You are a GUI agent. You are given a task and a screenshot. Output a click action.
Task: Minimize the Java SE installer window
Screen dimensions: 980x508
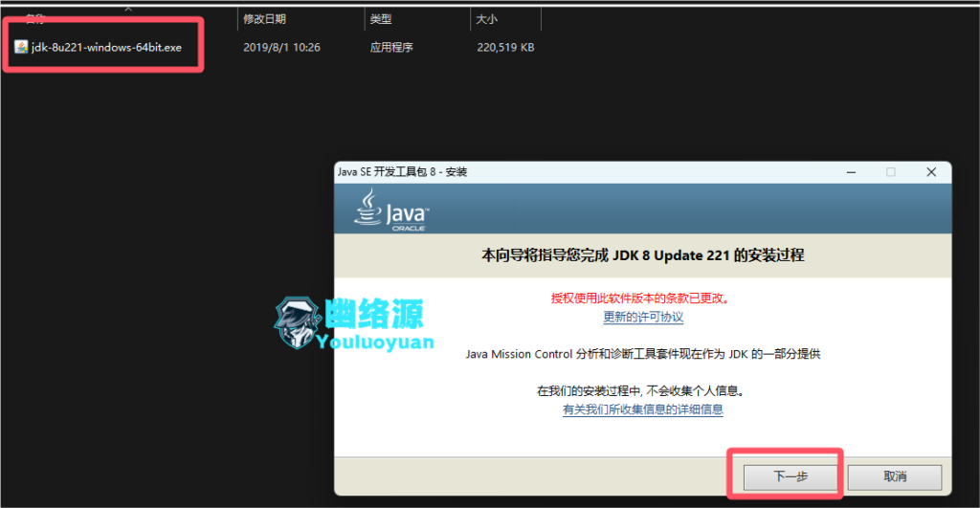pos(851,172)
